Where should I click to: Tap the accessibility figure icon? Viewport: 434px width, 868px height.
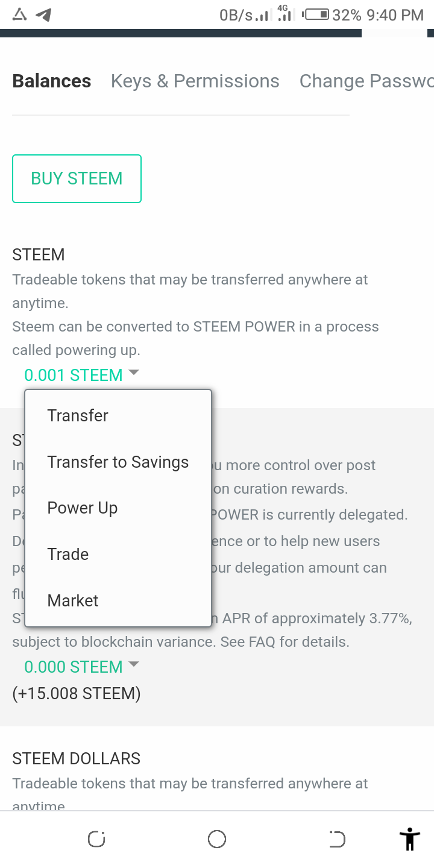coord(409,839)
